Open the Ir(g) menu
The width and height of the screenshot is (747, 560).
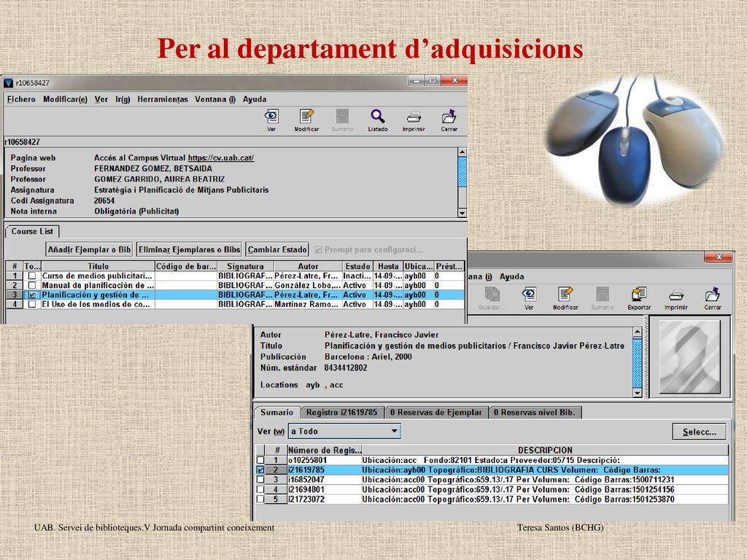tap(123, 99)
